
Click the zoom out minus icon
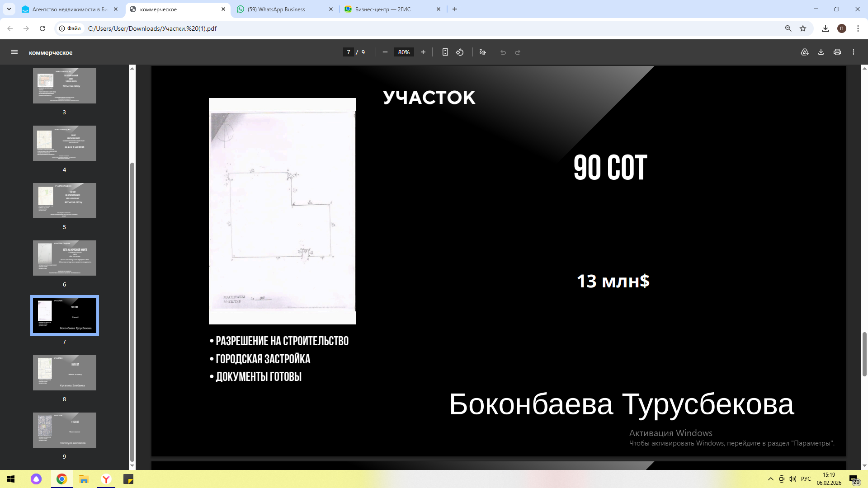tap(385, 52)
